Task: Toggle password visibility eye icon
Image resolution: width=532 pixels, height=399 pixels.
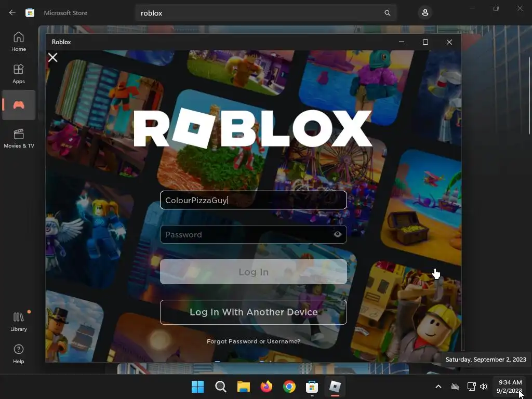Action: click(x=338, y=234)
